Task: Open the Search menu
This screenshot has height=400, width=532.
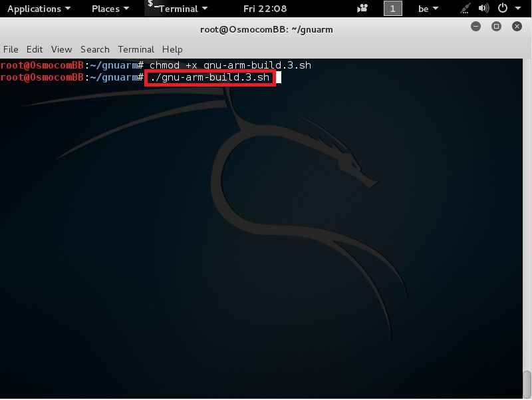Action: [95, 49]
